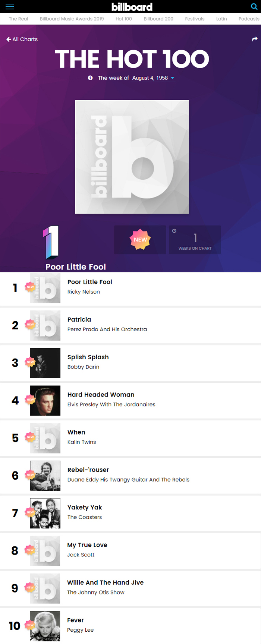This screenshot has width=261, height=644.
Task: Click the share arrow icon
Action: click(255, 39)
